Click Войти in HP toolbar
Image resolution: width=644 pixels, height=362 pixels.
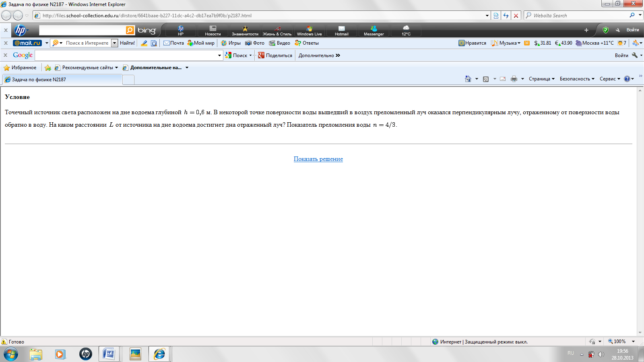point(633,30)
